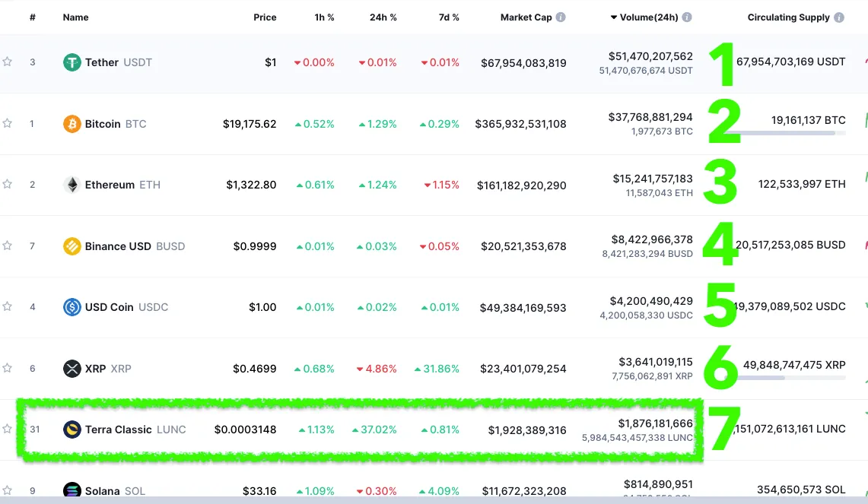
Task: Click Tether volume $51,470,207,562
Action: pos(650,56)
